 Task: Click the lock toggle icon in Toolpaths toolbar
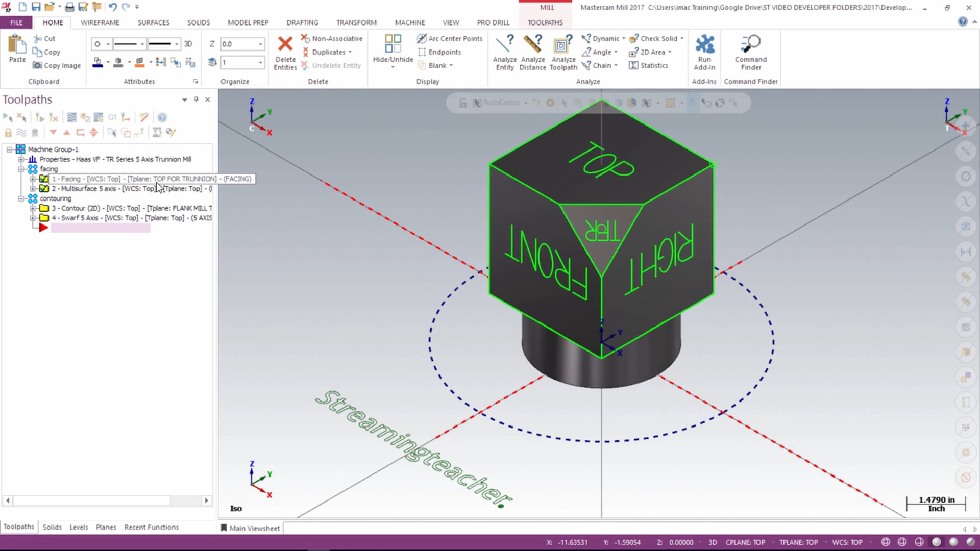point(8,132)
